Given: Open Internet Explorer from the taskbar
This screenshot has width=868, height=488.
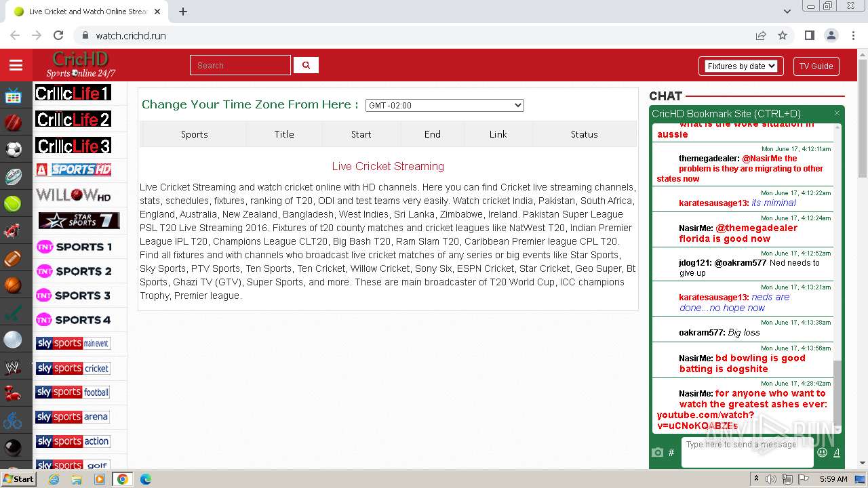Looking at the screenshot, I should [54, 479].
